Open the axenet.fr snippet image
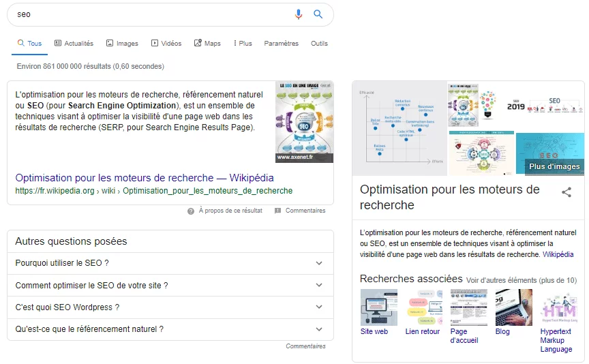The image size is (589, 364). (x=304, y=122)
